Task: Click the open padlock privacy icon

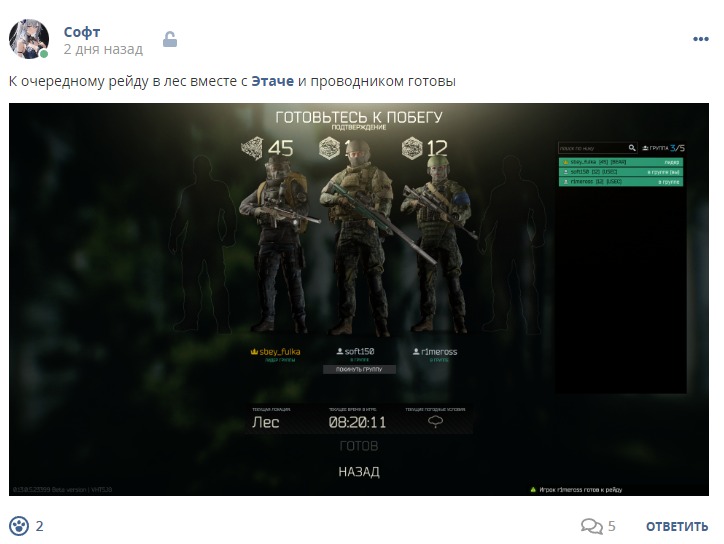Action: 170,39
